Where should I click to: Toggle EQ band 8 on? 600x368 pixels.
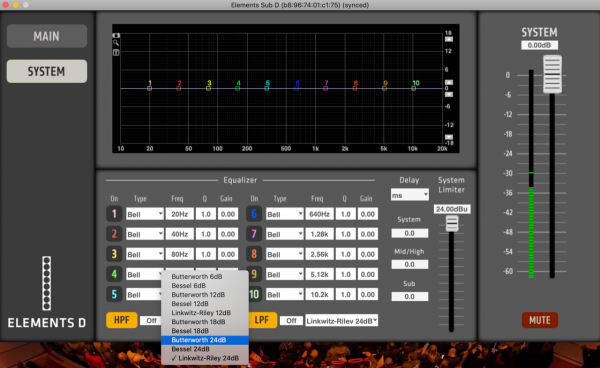254,254
